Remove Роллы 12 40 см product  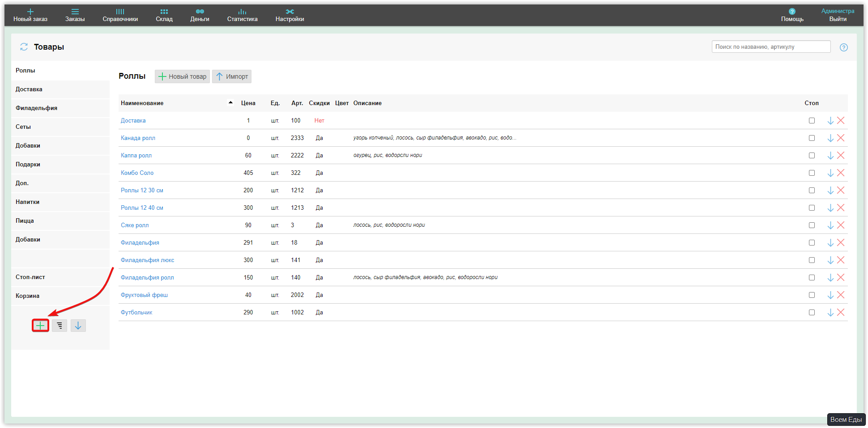pos(841,208)
